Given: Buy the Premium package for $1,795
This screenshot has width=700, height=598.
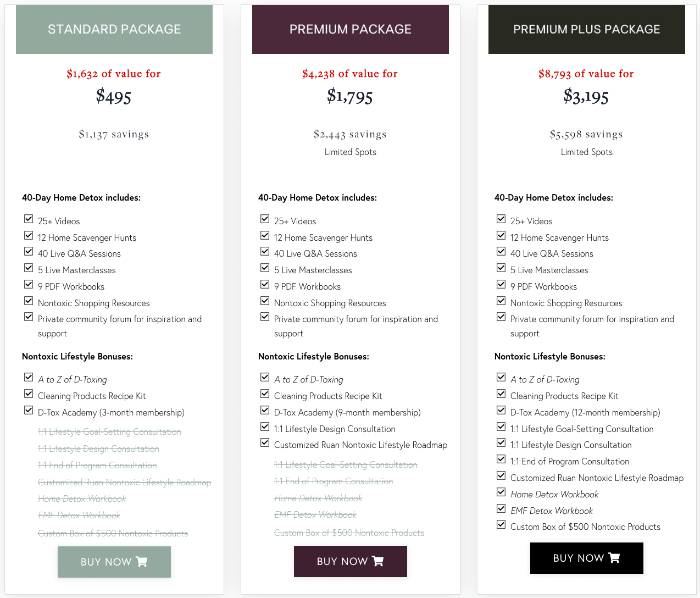Looking at the screenshot, I should tap(351, 561).
